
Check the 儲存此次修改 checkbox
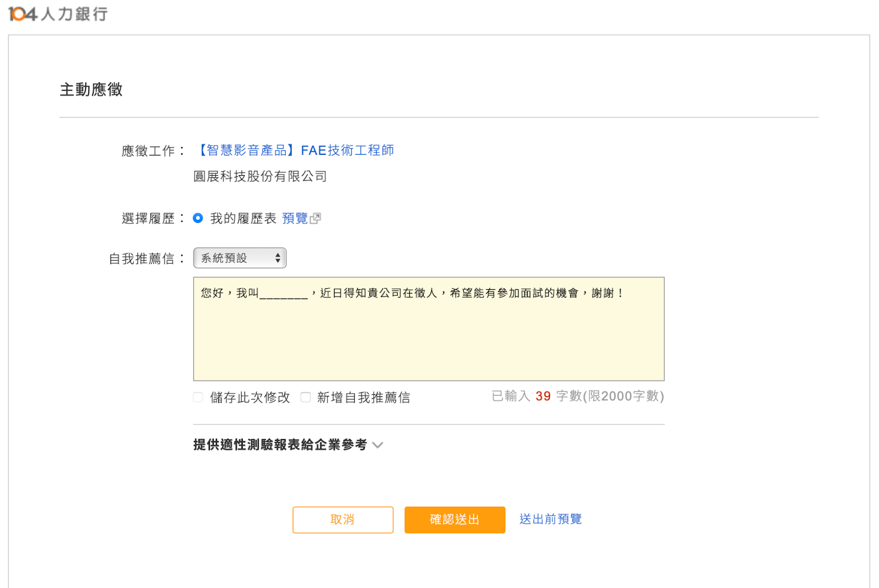(x=198, y=397)
